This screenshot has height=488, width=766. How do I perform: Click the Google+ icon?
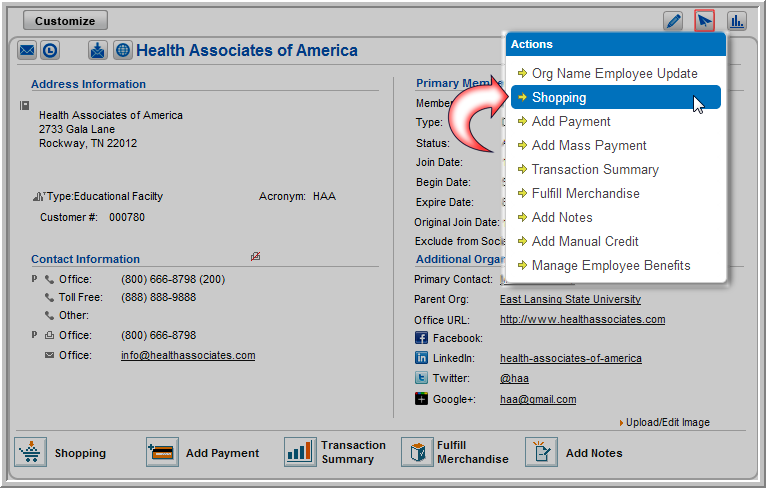click(x=421, y=399)
